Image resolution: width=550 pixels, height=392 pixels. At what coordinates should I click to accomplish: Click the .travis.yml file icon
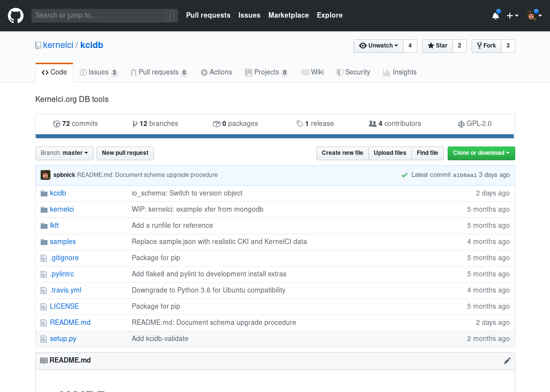44,291
